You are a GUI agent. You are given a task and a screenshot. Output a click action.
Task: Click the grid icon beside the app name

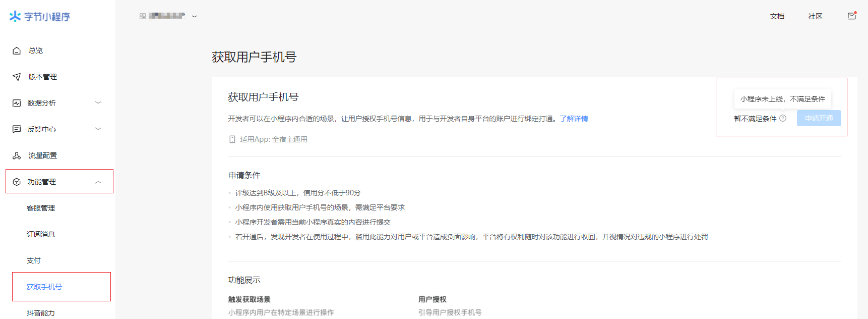(x=143, y=16)
